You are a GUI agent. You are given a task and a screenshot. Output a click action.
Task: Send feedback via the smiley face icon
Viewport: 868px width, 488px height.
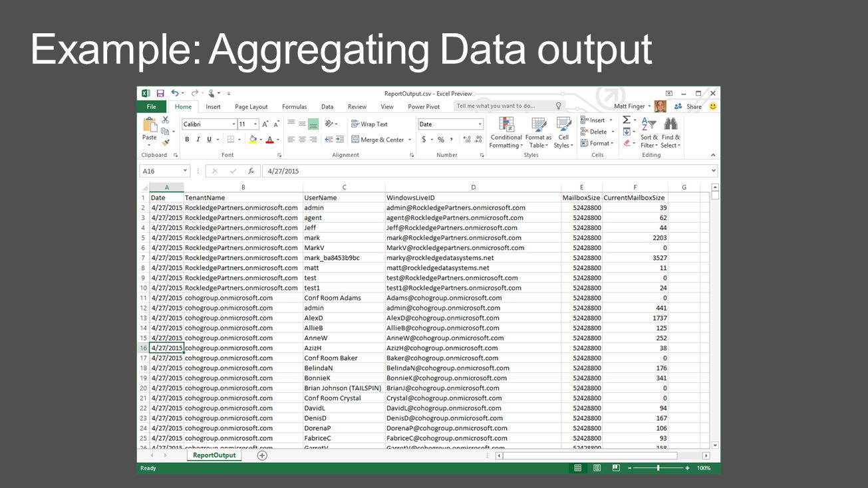tap(713, 106)
